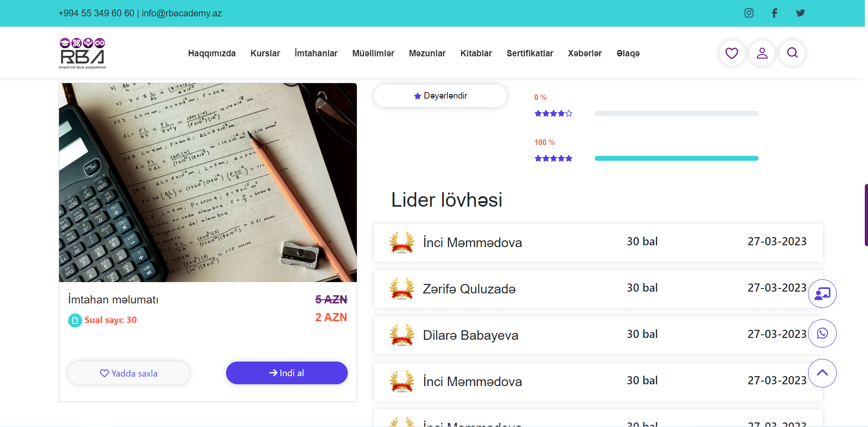Screen dimensions: 868x427
Task: Click the online class floating icon
Action: tap(822, 293)
